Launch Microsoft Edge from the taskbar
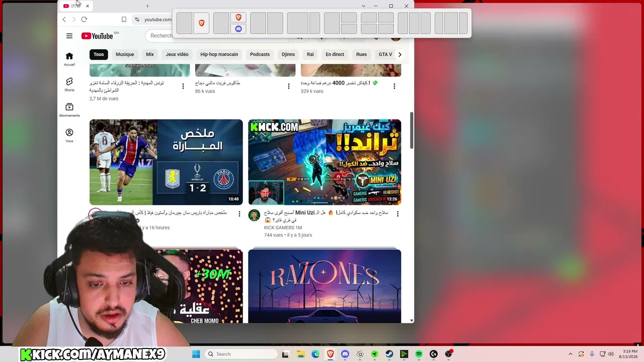644x362 pixels. coord(315,354)
